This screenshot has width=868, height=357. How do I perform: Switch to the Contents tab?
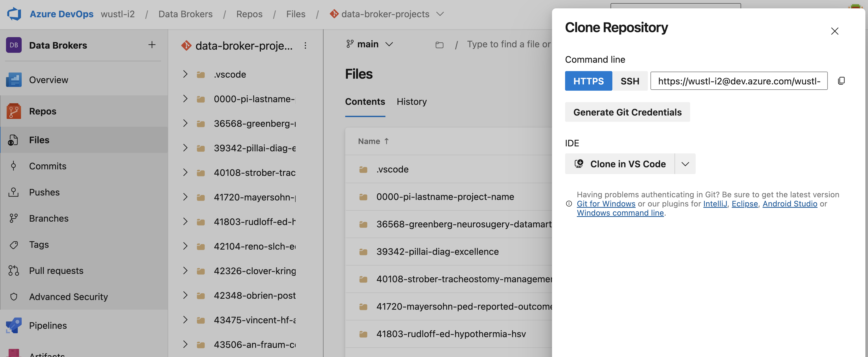pos(365,101)
